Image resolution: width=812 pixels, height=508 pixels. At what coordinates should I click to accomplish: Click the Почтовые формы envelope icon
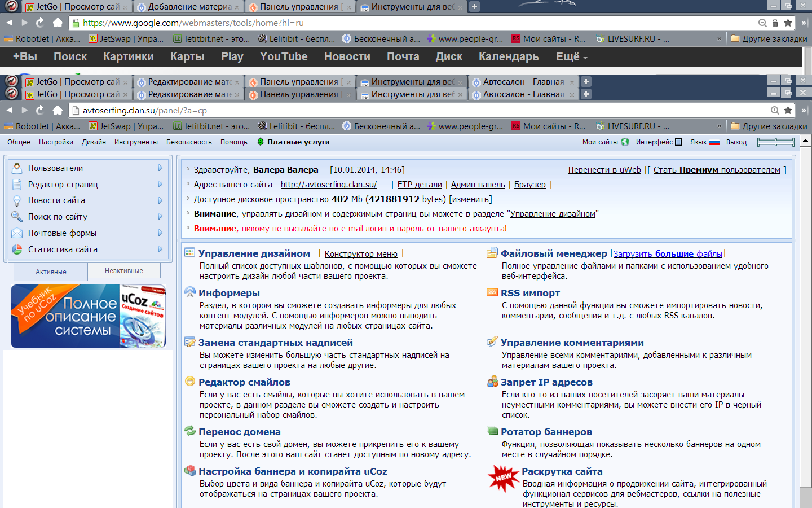click(x=17, y=233)
